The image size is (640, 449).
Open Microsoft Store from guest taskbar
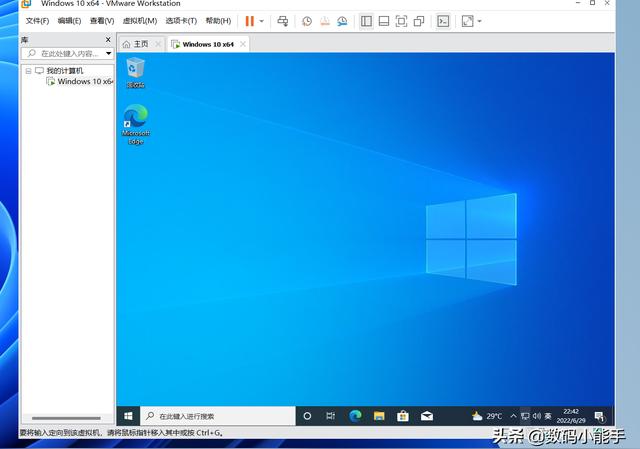point(403,416)
